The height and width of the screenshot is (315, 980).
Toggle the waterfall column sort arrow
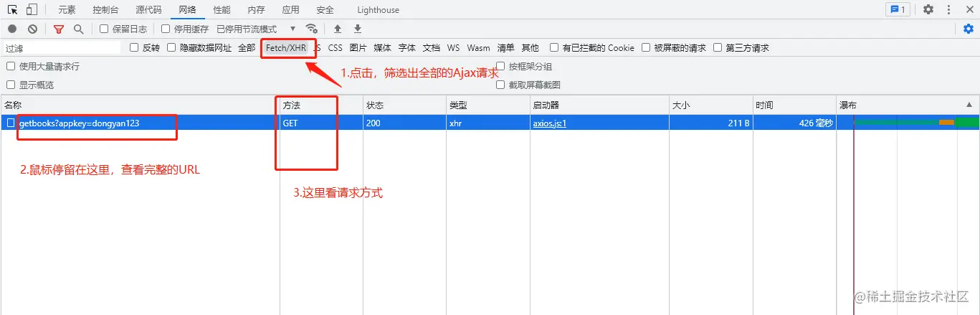pyautogui.click(x=969, y=105)
